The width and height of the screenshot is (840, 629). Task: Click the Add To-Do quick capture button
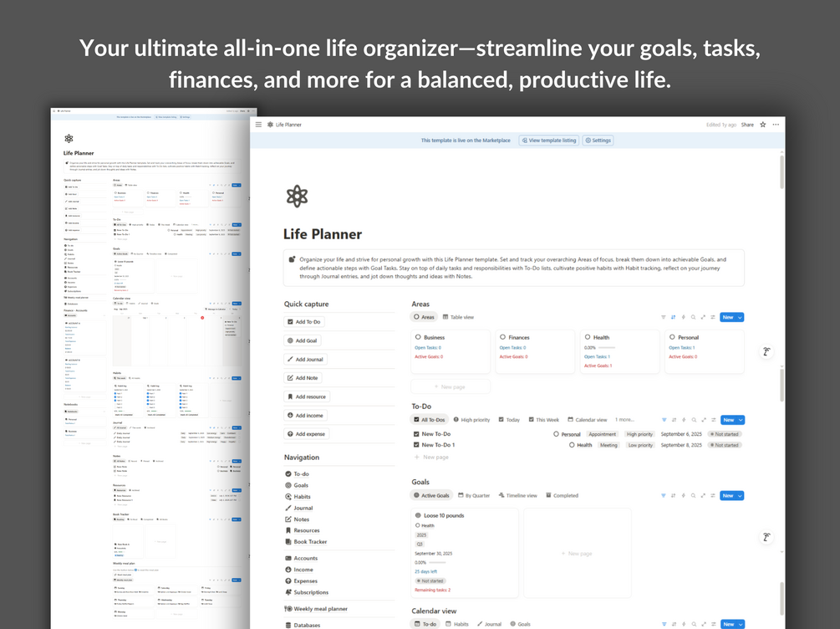tap(303, 322)
